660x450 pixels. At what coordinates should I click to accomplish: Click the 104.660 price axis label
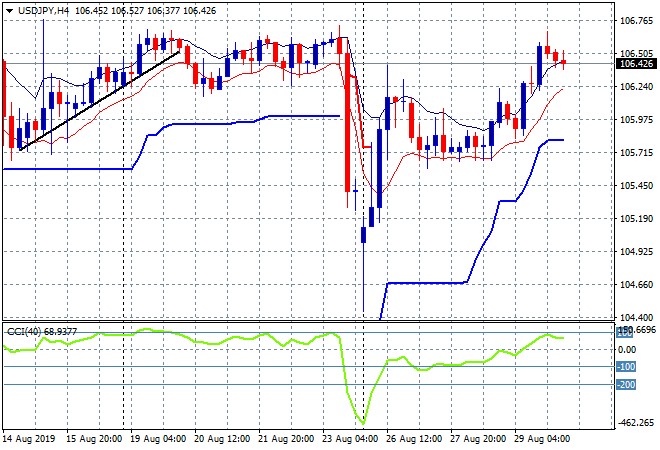[636, 285]
